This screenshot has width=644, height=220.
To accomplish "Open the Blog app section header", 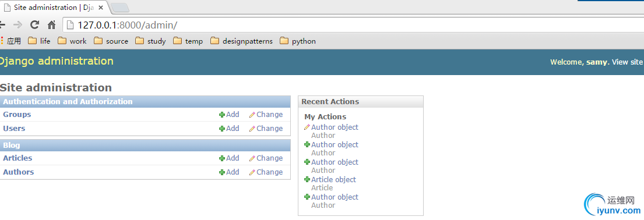I will point(12,146).
